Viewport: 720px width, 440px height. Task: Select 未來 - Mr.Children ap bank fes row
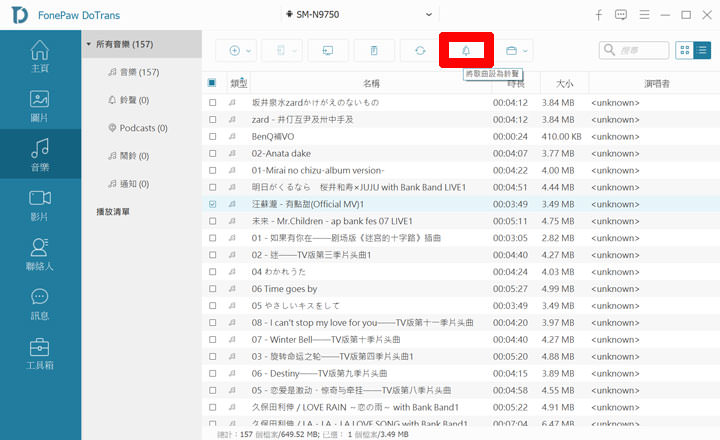point(461,221)
